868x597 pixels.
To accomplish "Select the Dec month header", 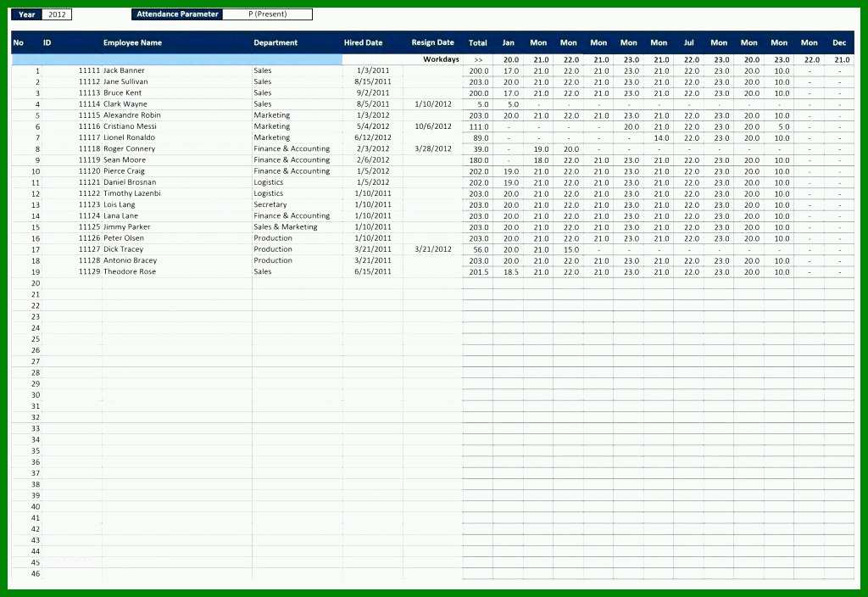I will (839, 42).
